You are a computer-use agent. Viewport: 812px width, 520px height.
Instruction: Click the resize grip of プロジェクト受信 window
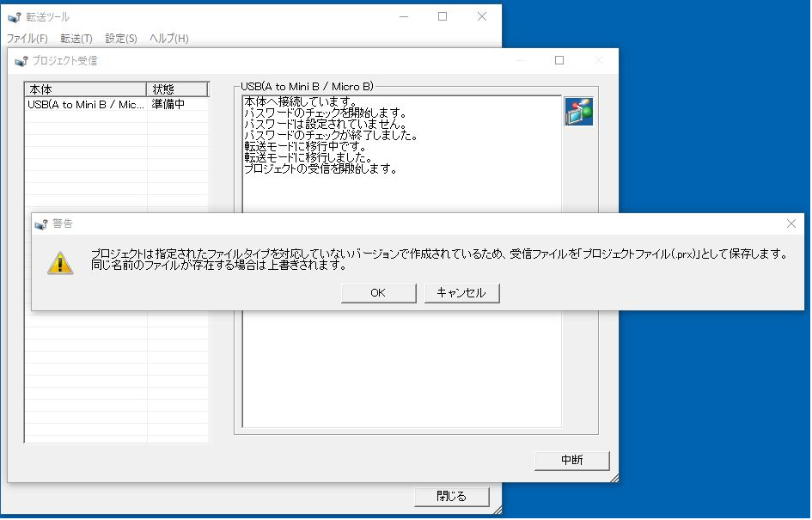[614, 478]
